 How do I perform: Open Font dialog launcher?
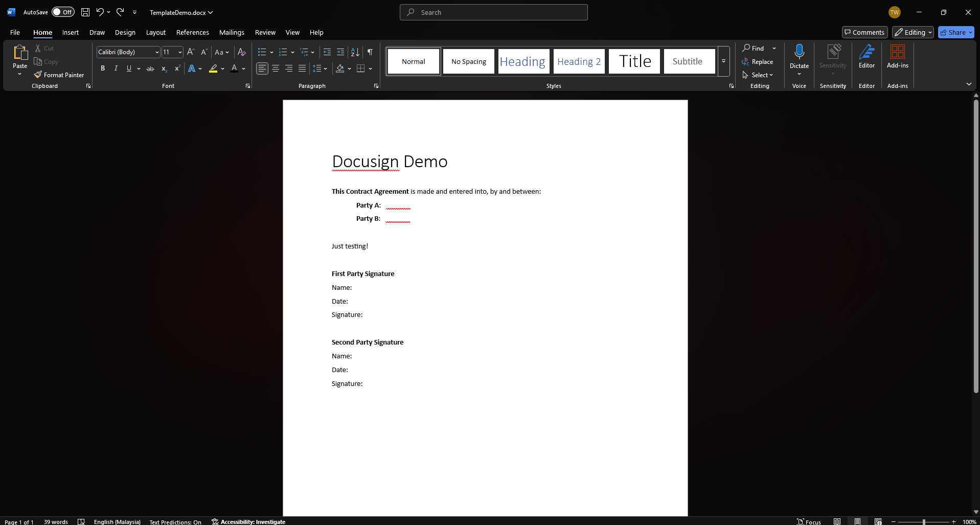point(248,86)
